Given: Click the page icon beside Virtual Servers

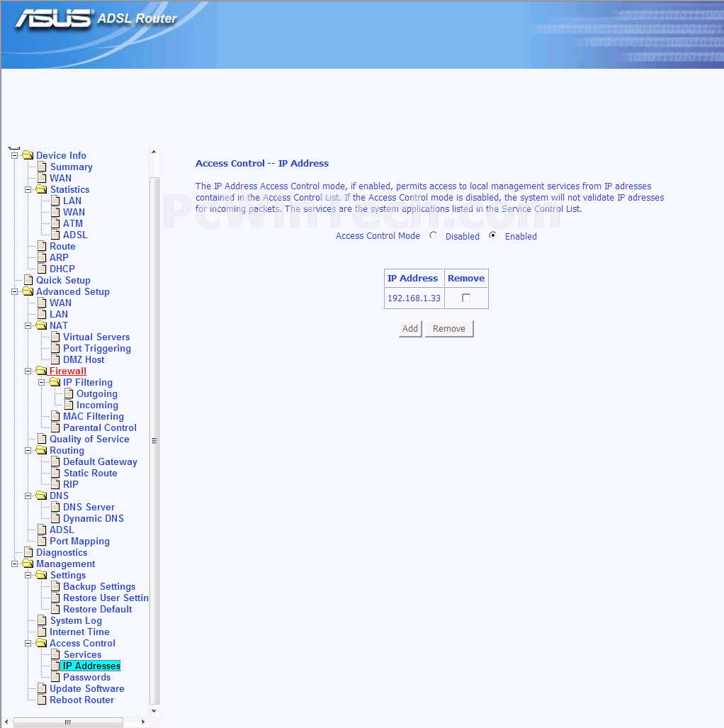Looking at the screenshot, I should (x=55, y=337).
